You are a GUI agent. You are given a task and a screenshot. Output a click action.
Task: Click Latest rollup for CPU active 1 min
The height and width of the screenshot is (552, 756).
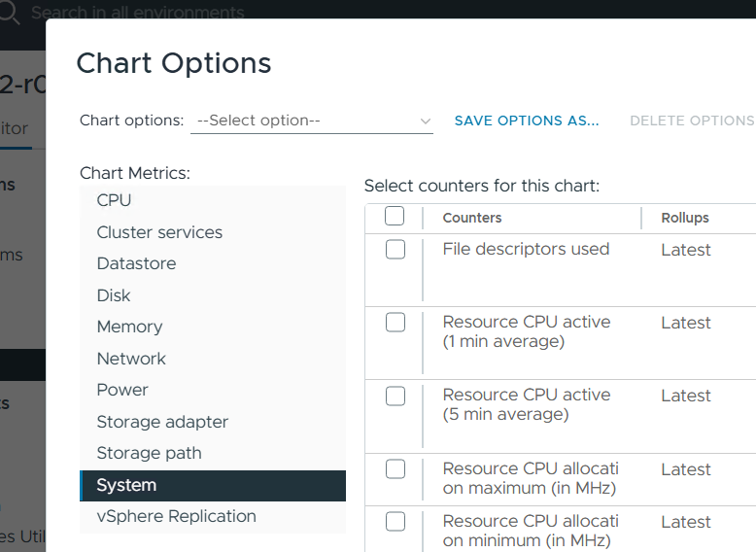(x=686, y=323)
